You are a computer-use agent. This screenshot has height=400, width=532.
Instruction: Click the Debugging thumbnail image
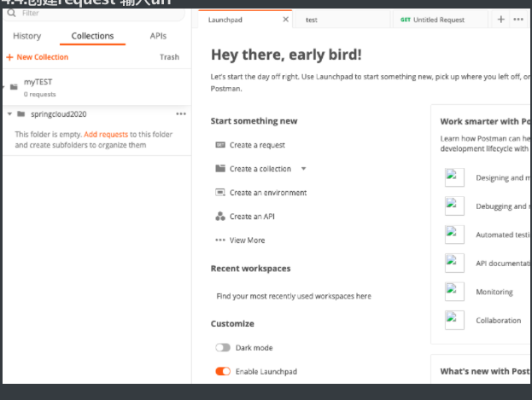pyautogui.click(x=454, y=206)
